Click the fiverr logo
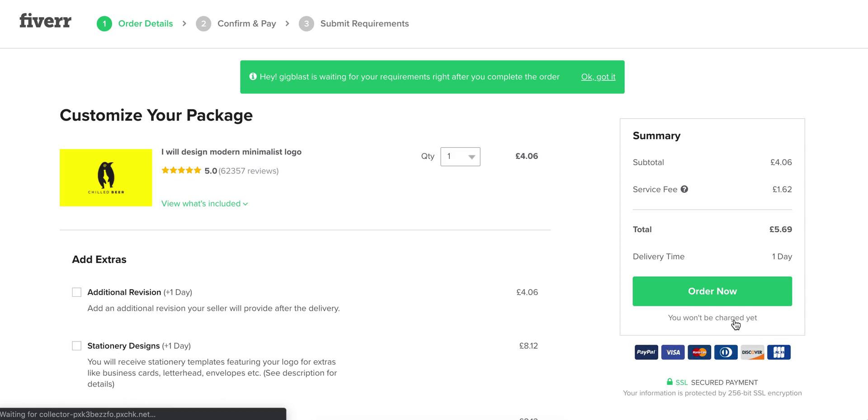 coord(45,21)
